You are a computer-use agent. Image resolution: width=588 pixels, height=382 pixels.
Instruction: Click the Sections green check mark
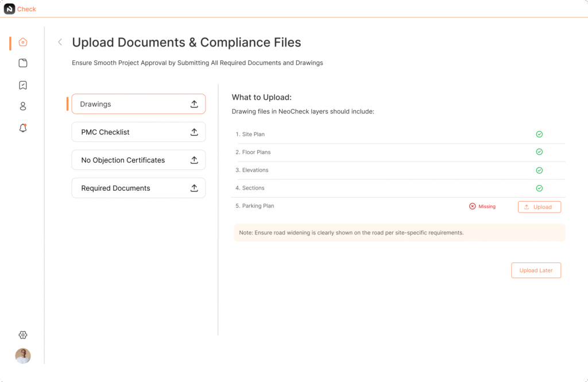[x=539, y=188]
